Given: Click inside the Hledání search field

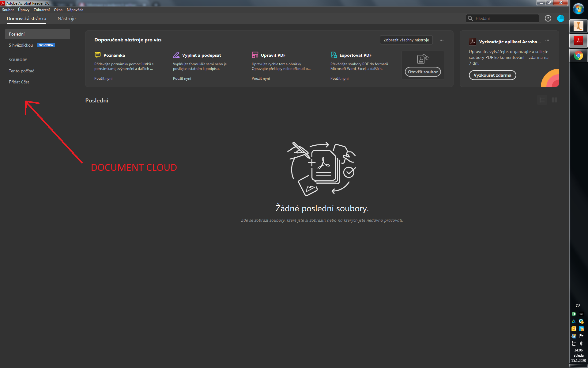Looking at the screenshot, I should [x=502, y=18].
